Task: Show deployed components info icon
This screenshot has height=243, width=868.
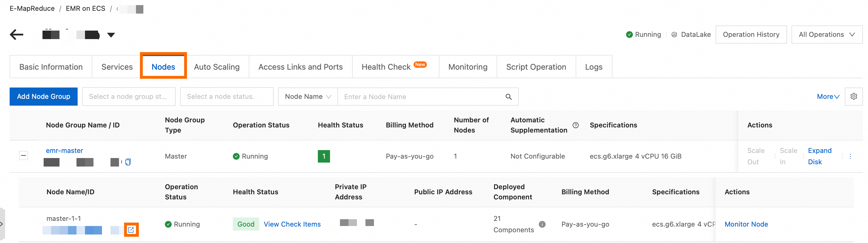Action: pos(542,224)
